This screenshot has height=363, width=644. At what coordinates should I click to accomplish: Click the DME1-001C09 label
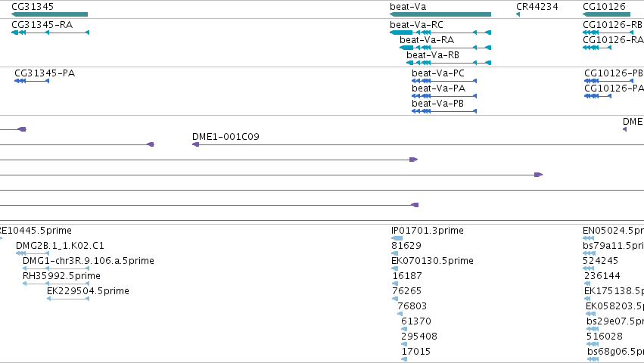(x=226, y=137)
